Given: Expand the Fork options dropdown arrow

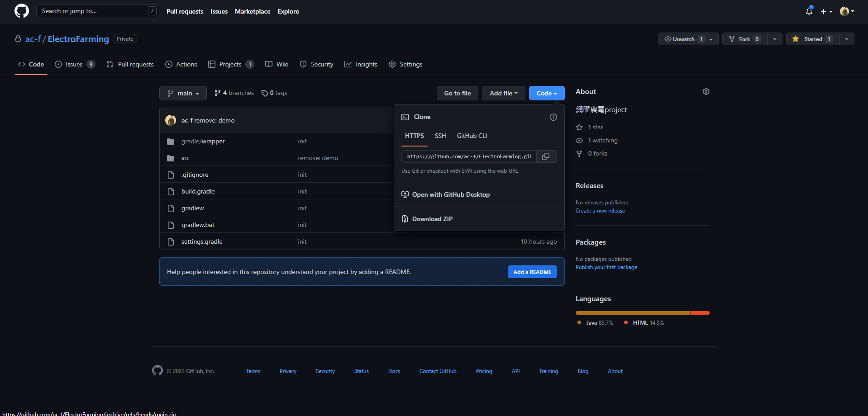Looking at the screenshot, I should click(x=775, y=39).
